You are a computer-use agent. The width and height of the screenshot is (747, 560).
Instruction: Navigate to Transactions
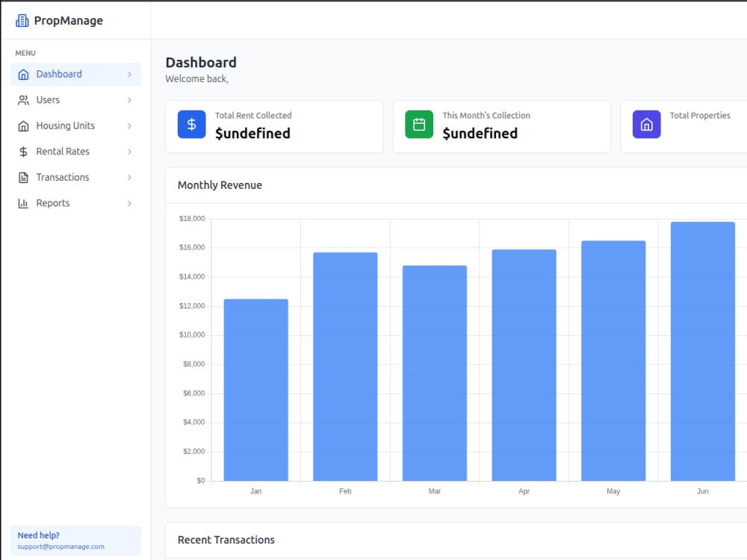coord(75,178)
